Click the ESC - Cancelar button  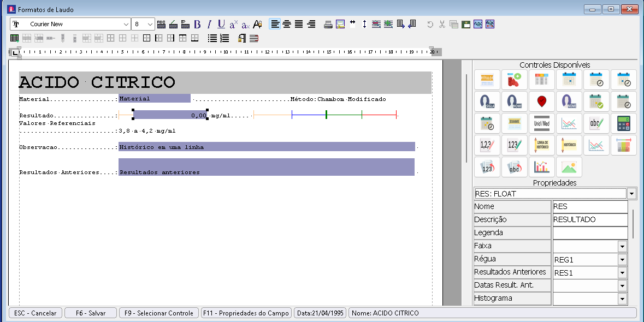(36, 313)
